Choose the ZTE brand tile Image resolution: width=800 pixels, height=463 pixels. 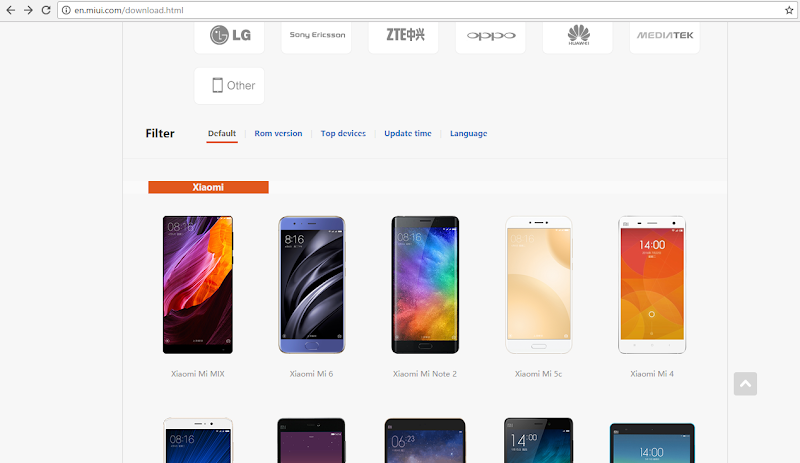[404, 35]
